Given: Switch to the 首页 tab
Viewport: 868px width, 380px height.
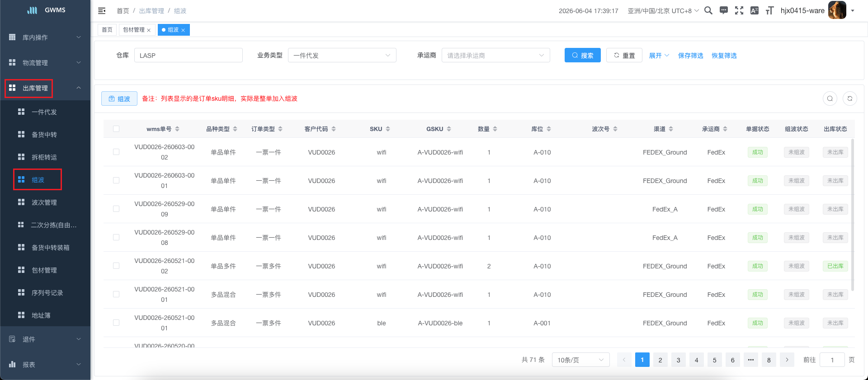Looking at the screenshot, I should tap(107, 30).
